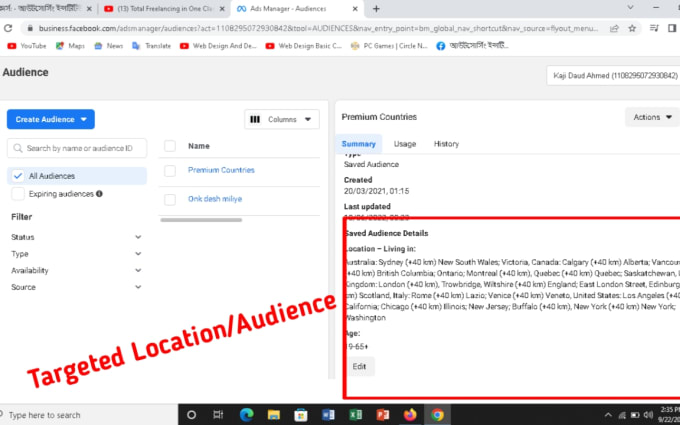This screenshot has width=680, height=425.
Task: Open the Maps bookmark
Action: coord(70,46)
